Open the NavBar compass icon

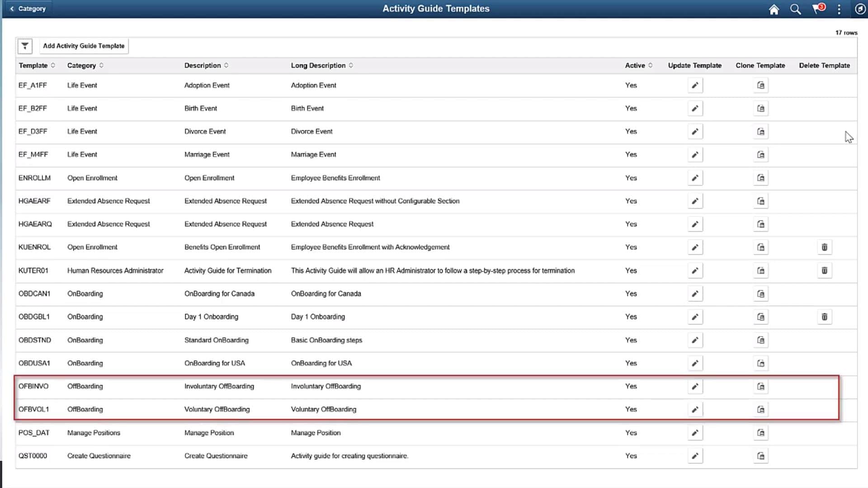tap(861, 9)
